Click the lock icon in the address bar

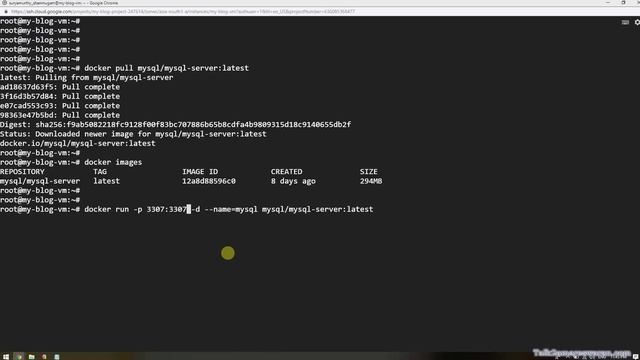pos(6,12)
